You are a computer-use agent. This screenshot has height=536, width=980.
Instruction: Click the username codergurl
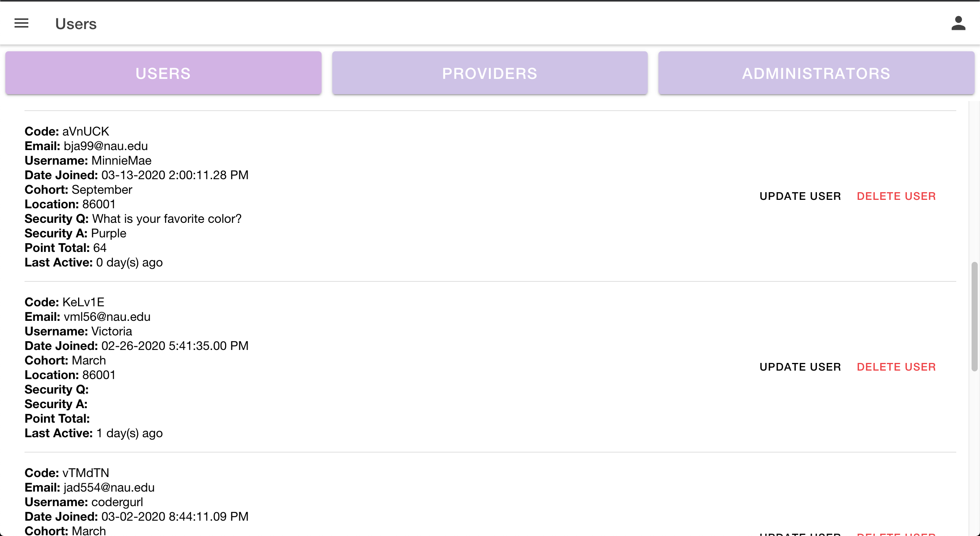117,502
